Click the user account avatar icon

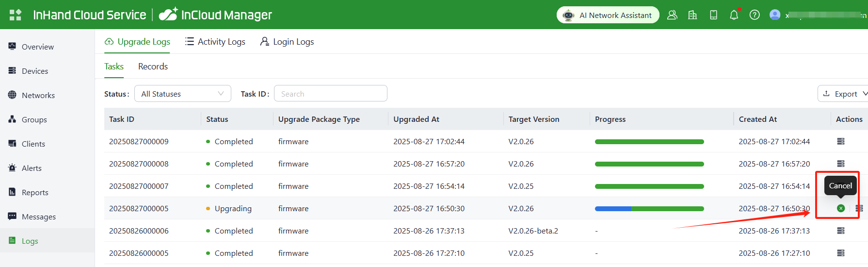coord(775,15)
